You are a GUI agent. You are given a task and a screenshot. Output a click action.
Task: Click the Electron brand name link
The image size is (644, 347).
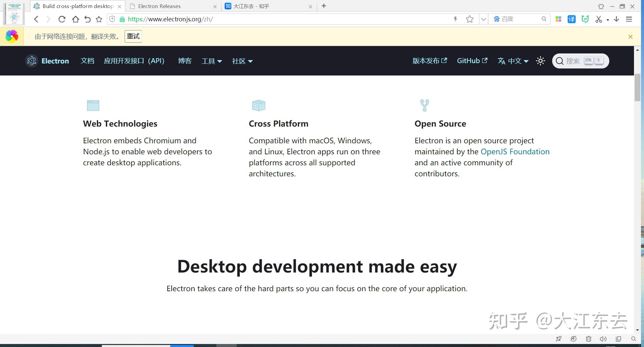55,61
